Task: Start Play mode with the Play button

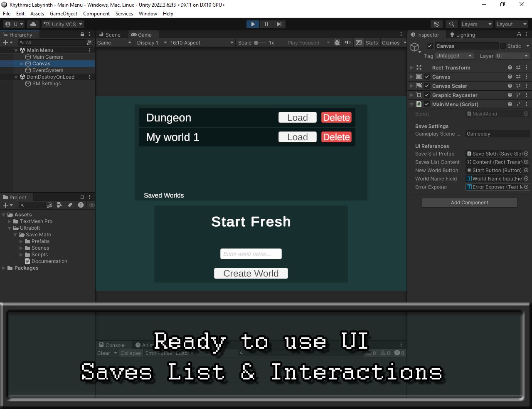Action: [x=253, y=24]
